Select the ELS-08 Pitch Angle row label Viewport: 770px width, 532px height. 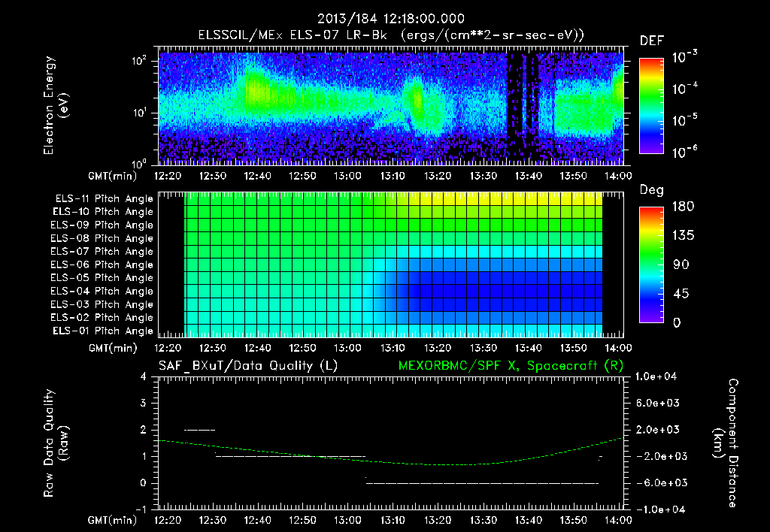point(102,238)
